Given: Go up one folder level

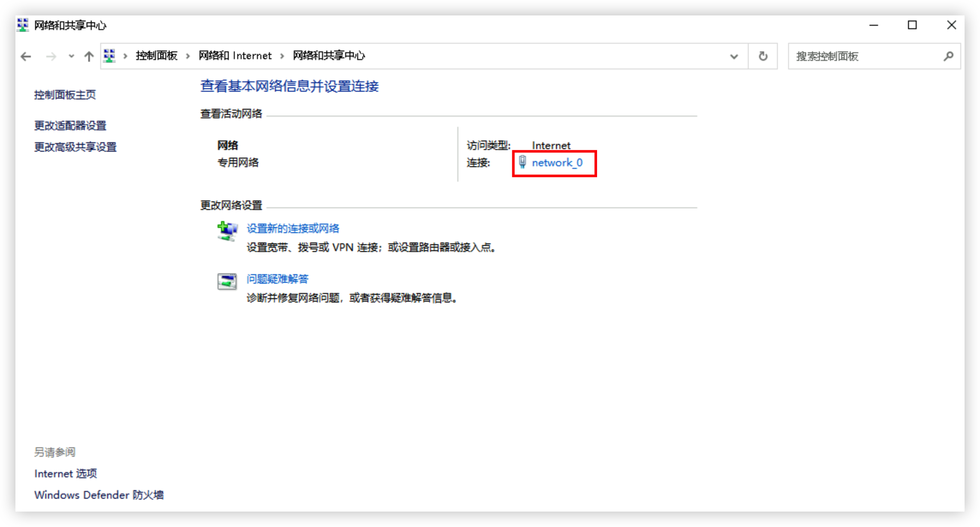Looking at the screenshot, I should click(x=89, y=56).
